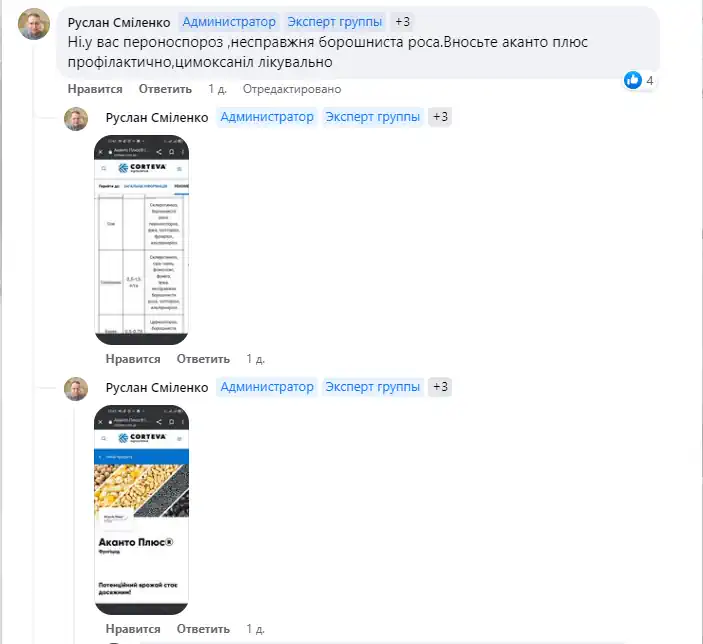The image size is (703, 644).
Task: Like the top comment via Нравится
Action: tap(95, 89)
